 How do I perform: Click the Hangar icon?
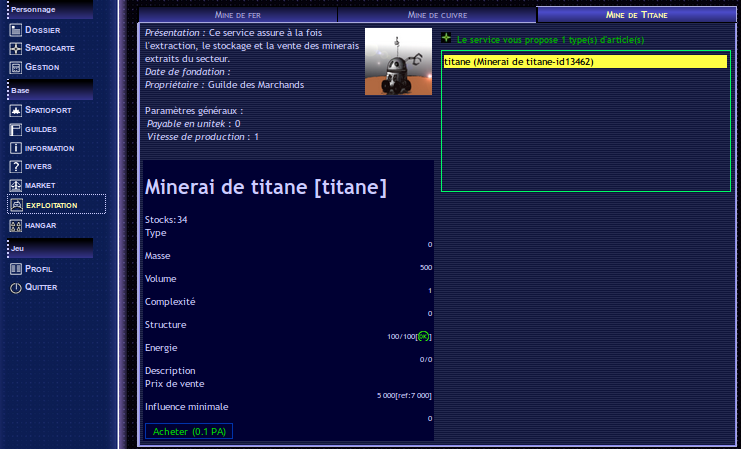coord(15,225)
